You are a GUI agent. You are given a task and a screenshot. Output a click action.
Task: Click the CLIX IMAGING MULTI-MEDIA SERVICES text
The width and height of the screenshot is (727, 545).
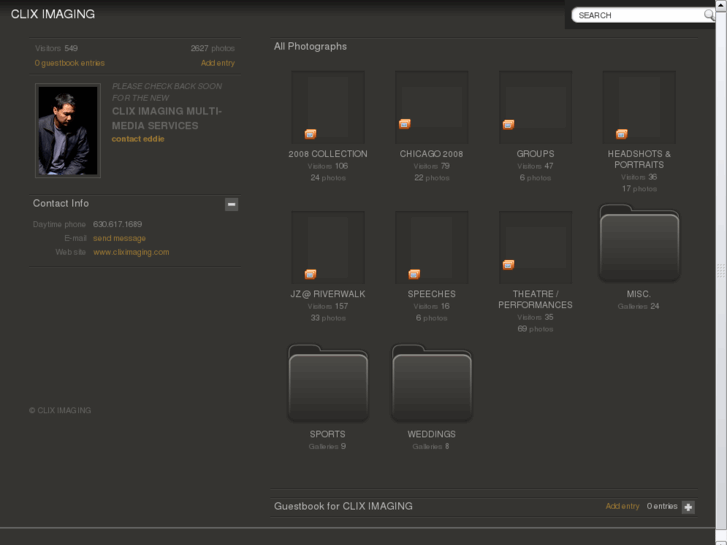click(x=167, y=118)
